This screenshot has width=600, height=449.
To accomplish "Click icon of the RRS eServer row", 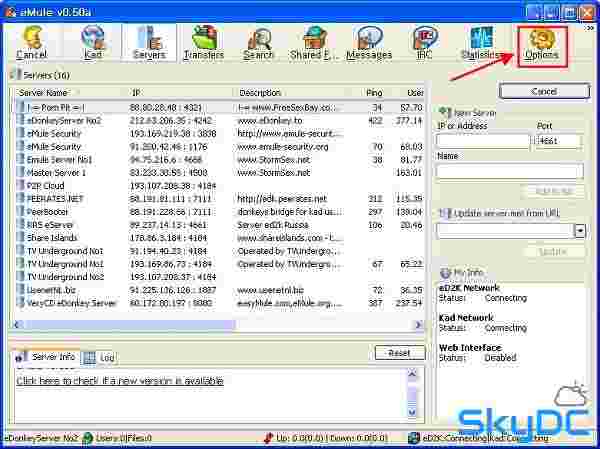I will coord(21,224).
